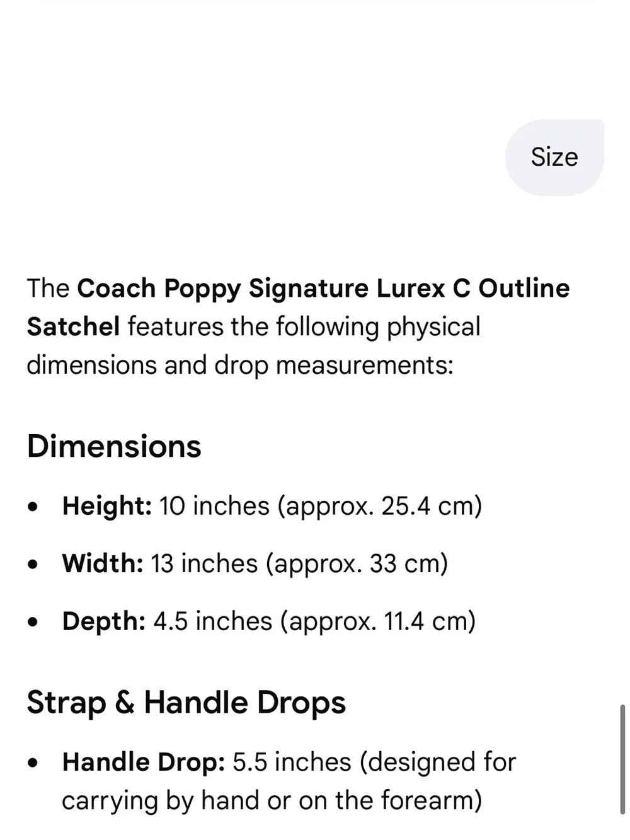
Task: Click the bold Handle Drop label
Action: pos(144,762)
